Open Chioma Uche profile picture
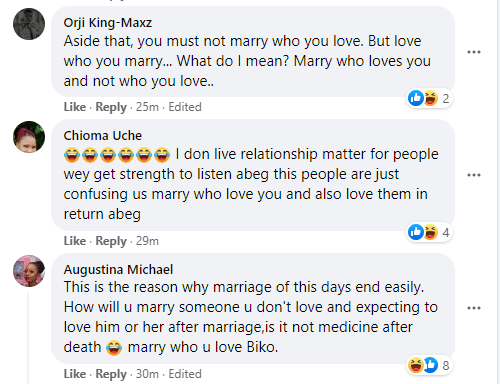This screenshot has width=500, height=384. (29, 137)
